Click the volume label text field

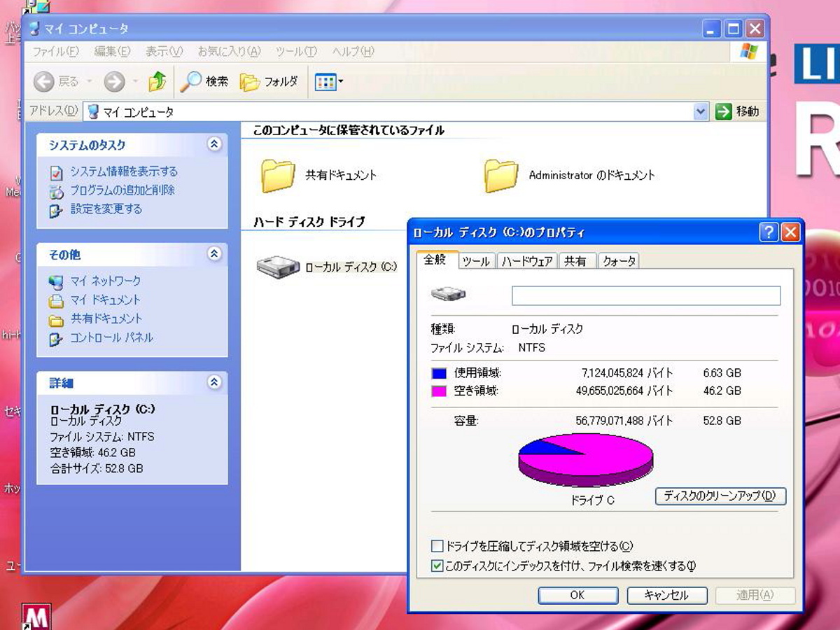[x=646, y=295]
